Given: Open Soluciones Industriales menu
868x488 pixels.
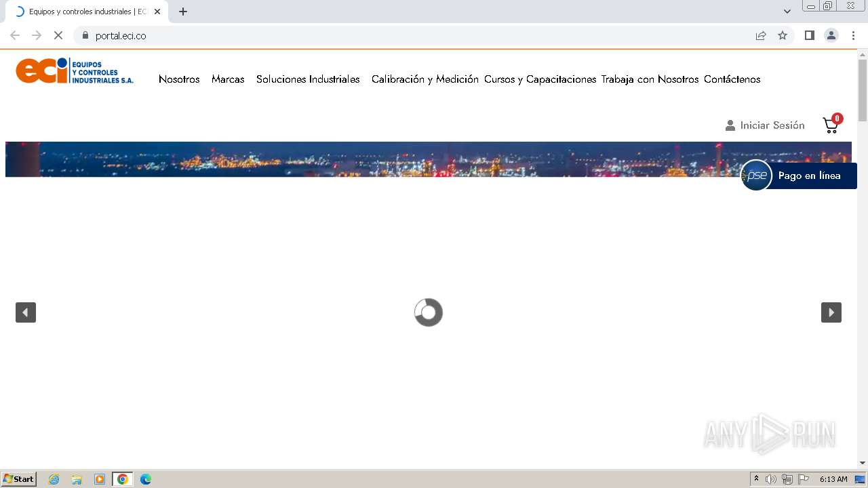Looking at the screenshot, I should click(308, 79).
